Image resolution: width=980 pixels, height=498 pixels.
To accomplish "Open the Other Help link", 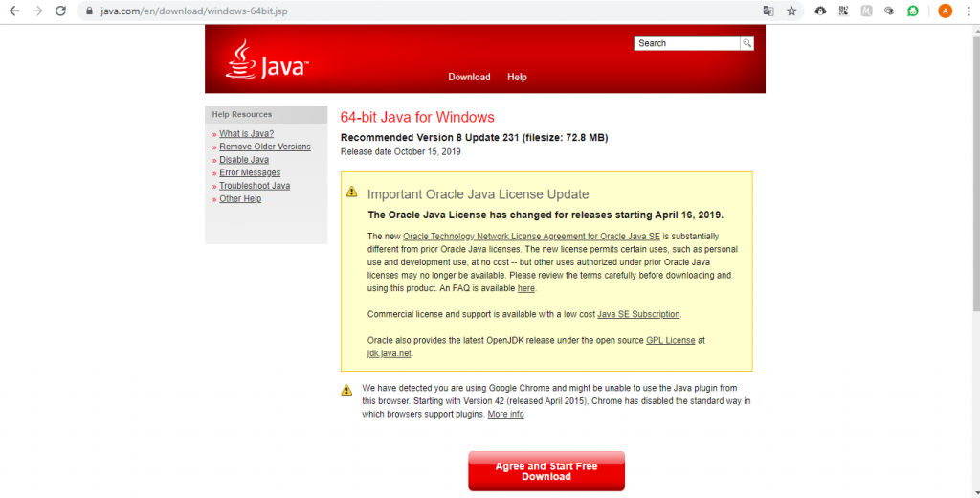I will click(x=240, y=198).
